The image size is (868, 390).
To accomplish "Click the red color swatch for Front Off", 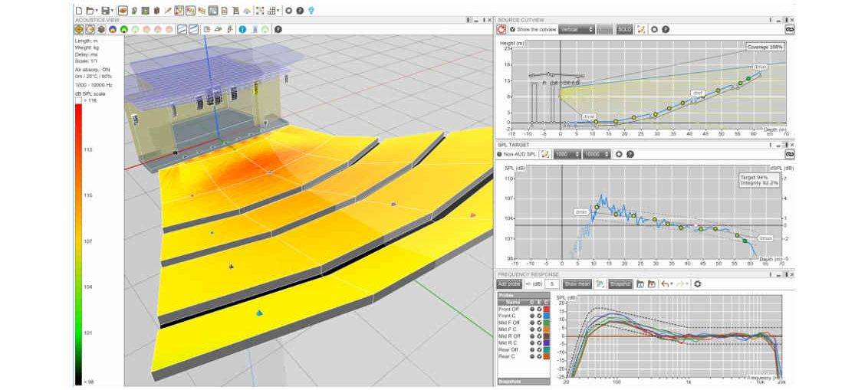I will (x=547, y=310).
